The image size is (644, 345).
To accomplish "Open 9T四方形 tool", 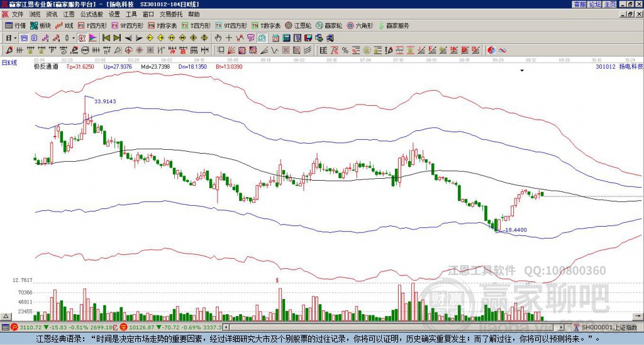I will point(231,25).
